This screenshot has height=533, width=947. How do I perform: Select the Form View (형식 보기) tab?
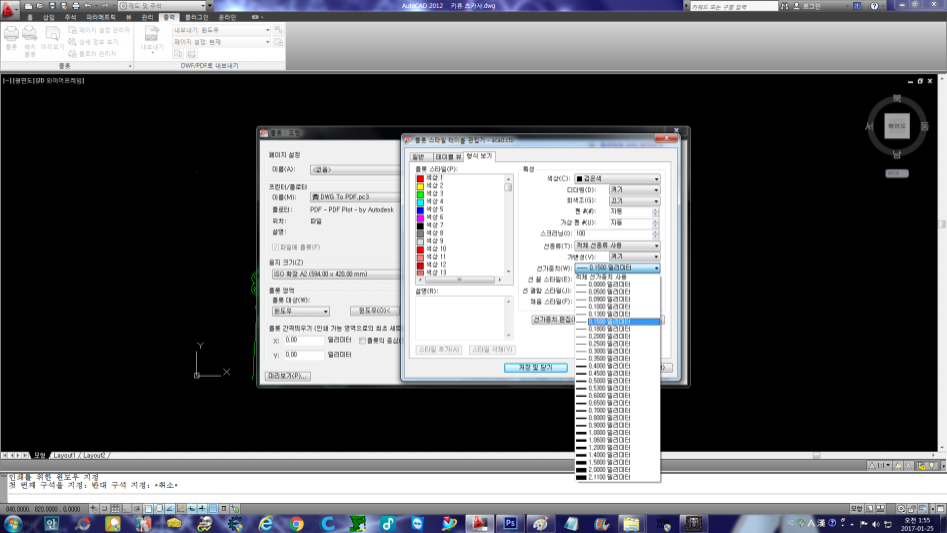click(480, 156)
